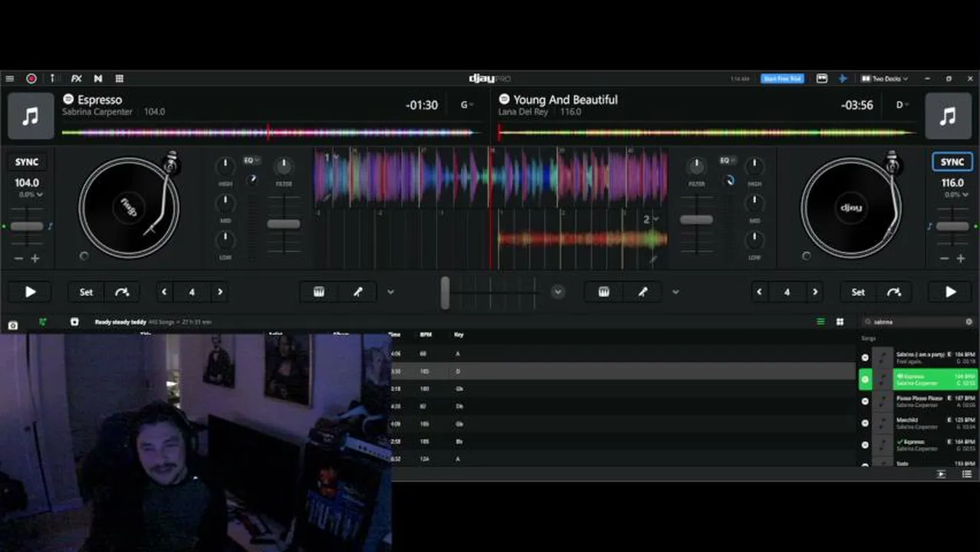Click deck 1 FILTER knob
The image size is (980, 552).
(284, 166)
